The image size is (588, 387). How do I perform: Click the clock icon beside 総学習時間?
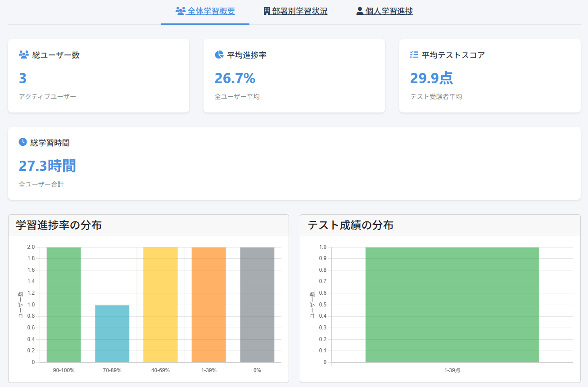23,142
